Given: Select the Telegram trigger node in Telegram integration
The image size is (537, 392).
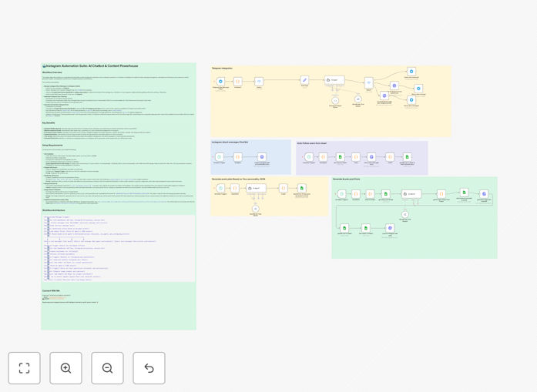Looking at the screenshot, I should tap(220, 82).
